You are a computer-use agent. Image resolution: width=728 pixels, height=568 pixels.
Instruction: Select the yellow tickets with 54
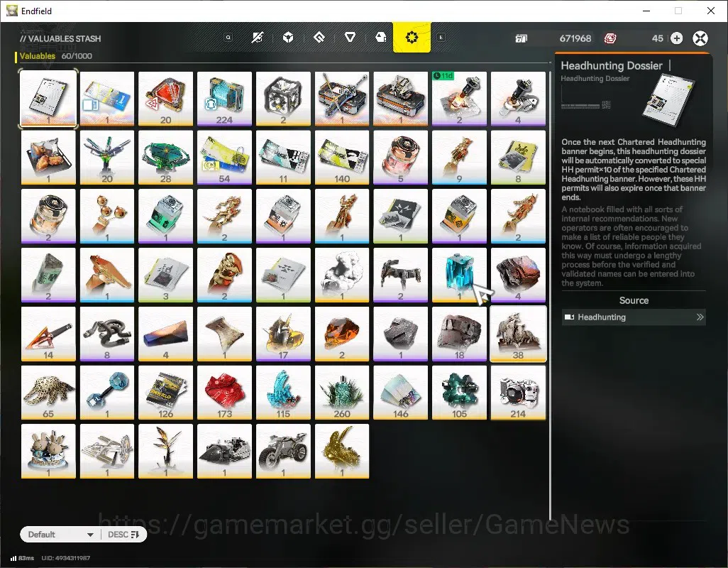224,158
